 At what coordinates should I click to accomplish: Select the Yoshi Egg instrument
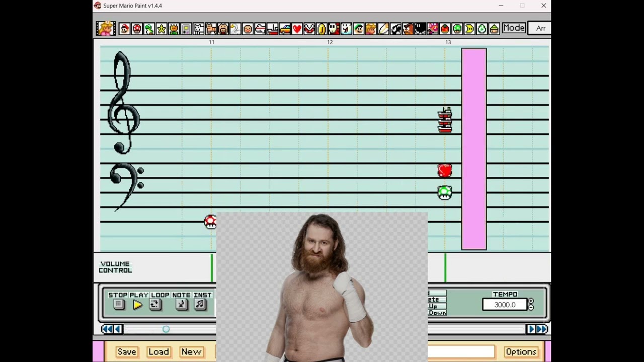pos(481,29)
